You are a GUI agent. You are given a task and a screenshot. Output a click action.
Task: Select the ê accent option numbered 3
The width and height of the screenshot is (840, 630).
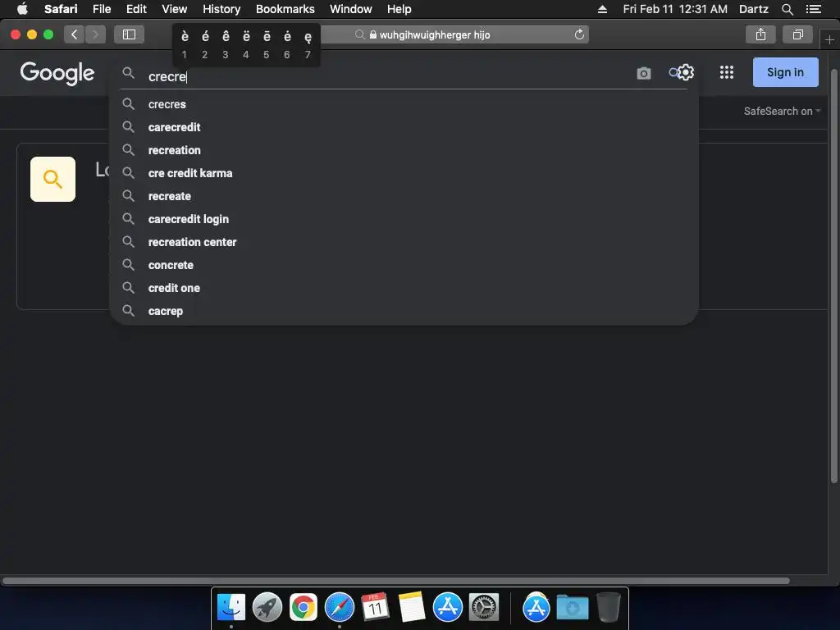pyautogui.click(x=226, y=44)
